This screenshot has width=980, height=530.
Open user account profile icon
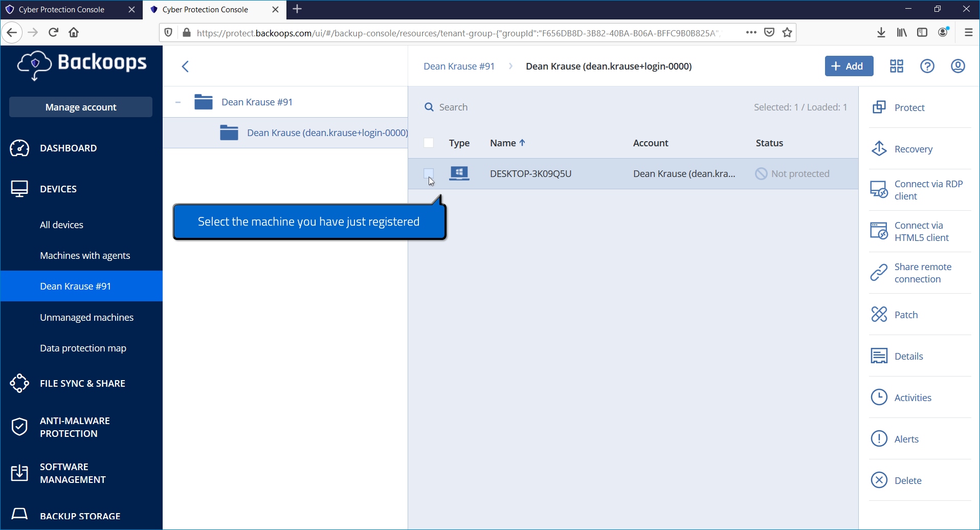tap(958, 66)
